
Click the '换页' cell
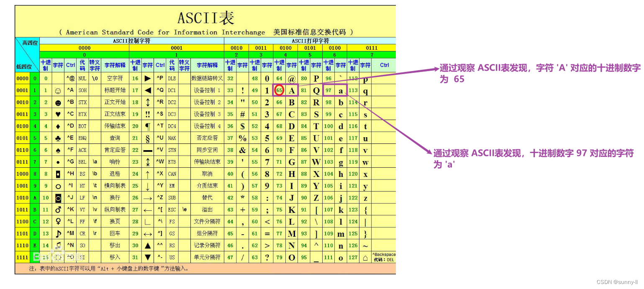[x=115, y=221]
